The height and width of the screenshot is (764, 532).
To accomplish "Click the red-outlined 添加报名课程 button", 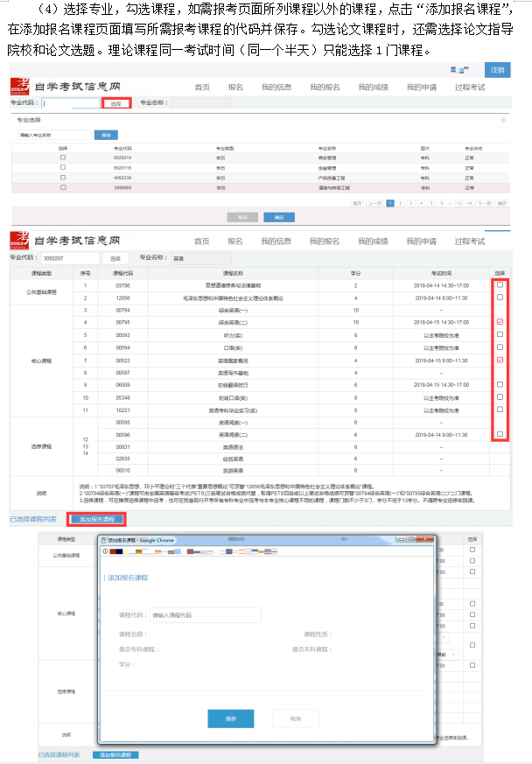I will coord(97,519).
